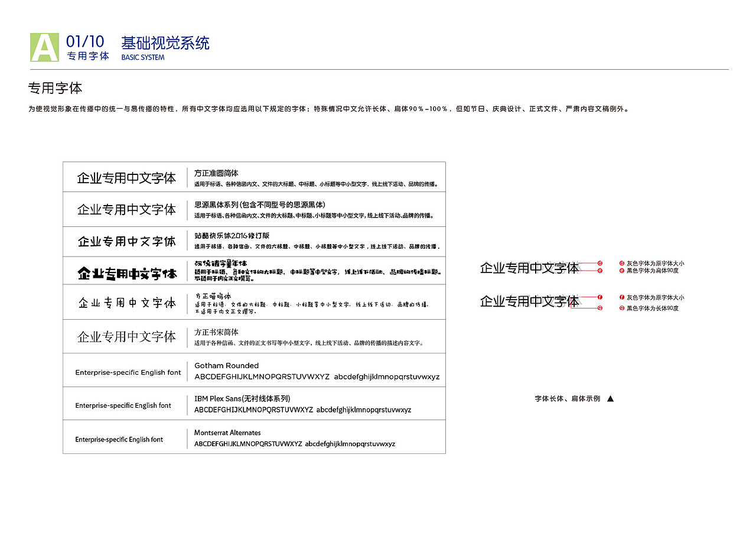The width and height of the screenshot is (756, 536).
Task: Click red marker "f" beside the elongated font sample
Action: point(599,297)
